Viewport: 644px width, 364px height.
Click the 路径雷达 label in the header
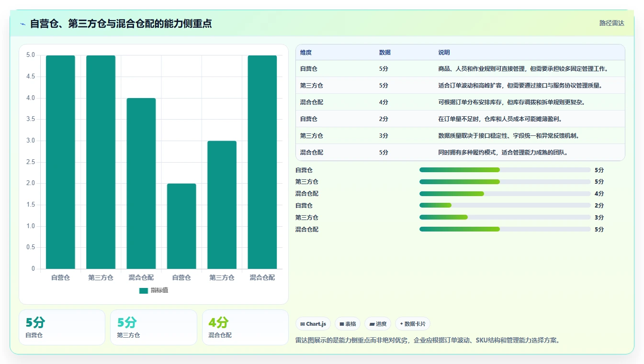click(612, 23)
